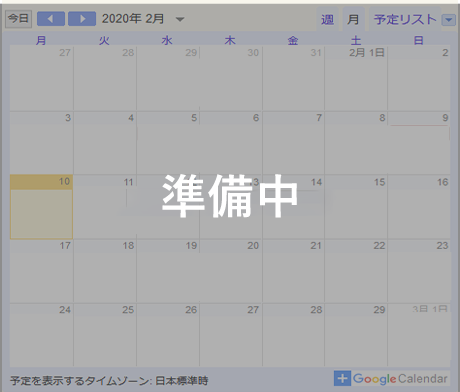The width and height of the screenshot is (460, 392).
Task: Click the 木 (Thursday) column header
Action: point(230,40)
